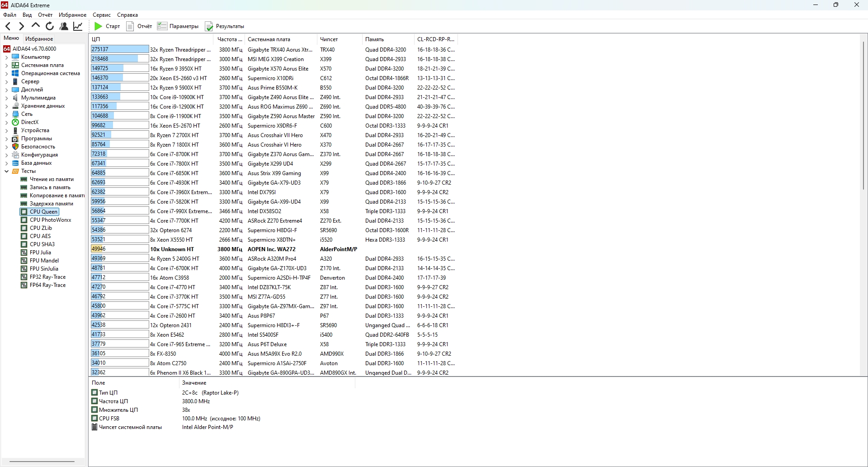868x467 pixels.
Task: Expand the Системная плата tree node
Action: click(x=6, y=65)
